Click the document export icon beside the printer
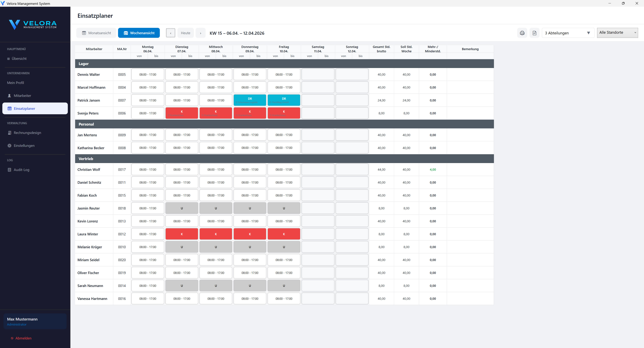 pyautogui.click(x=534, y=33)
